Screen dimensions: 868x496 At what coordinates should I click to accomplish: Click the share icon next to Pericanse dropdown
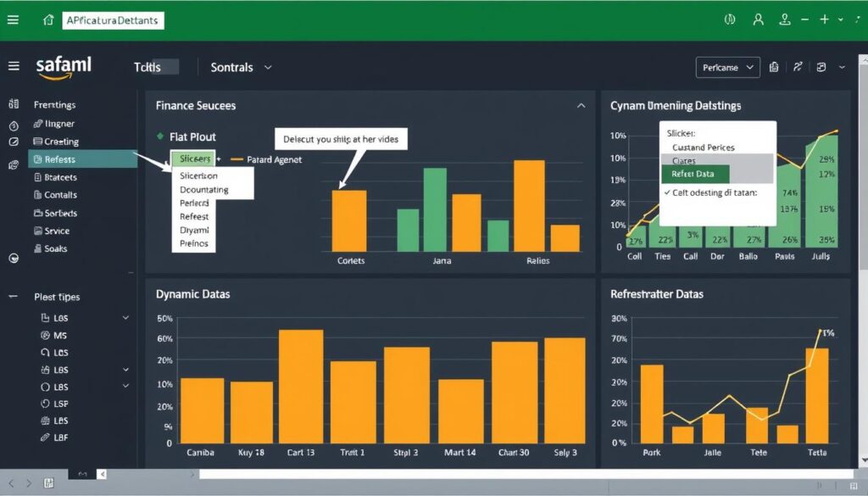[797, 66]
